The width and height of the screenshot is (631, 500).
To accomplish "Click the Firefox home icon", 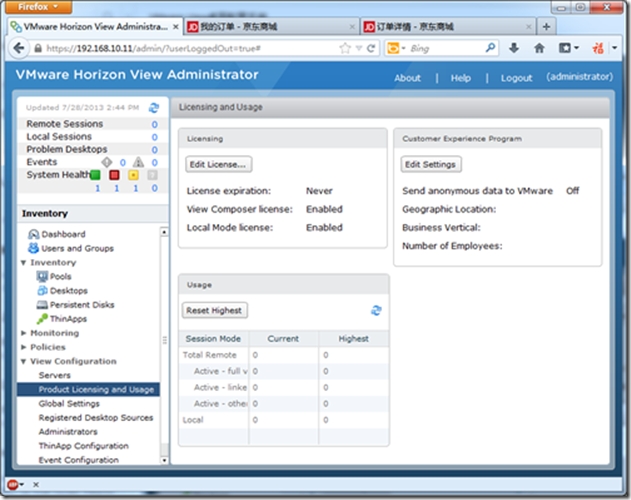I will click(539, 48).
